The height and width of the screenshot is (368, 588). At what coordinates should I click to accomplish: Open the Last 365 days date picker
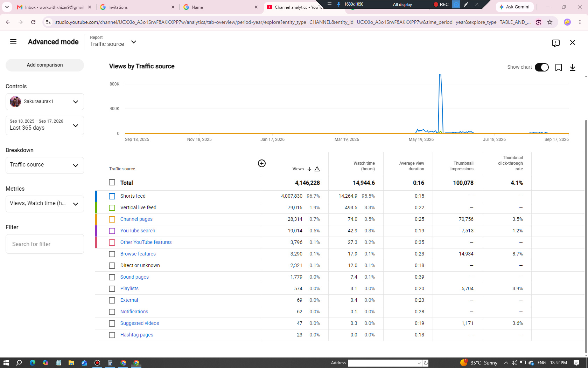[x=45, y=125]
